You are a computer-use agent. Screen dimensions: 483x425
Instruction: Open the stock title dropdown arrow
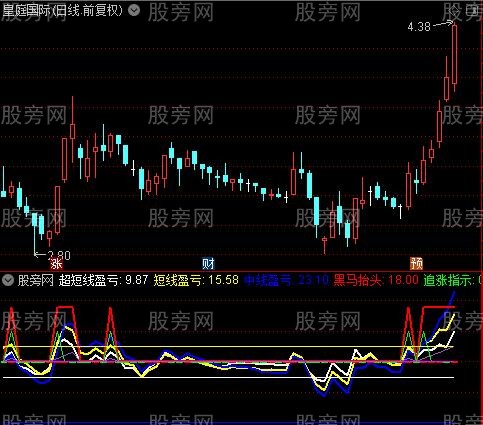point(134,11)
